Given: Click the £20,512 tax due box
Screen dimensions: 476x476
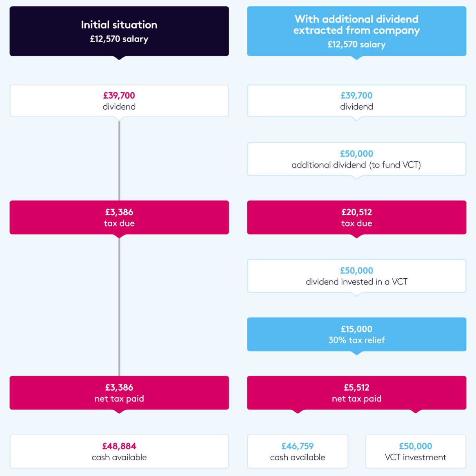Looking at the screenshot, I should [356, 217].
